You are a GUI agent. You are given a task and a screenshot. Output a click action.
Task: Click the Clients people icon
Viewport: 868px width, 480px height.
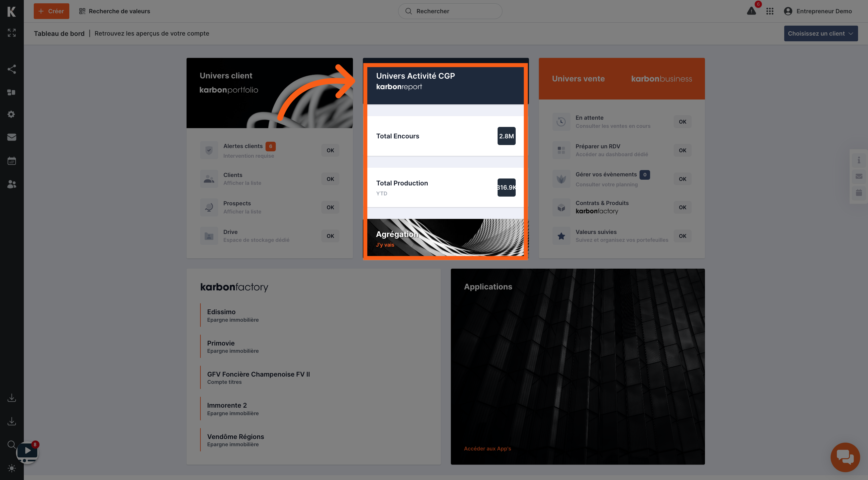(209, 179)
